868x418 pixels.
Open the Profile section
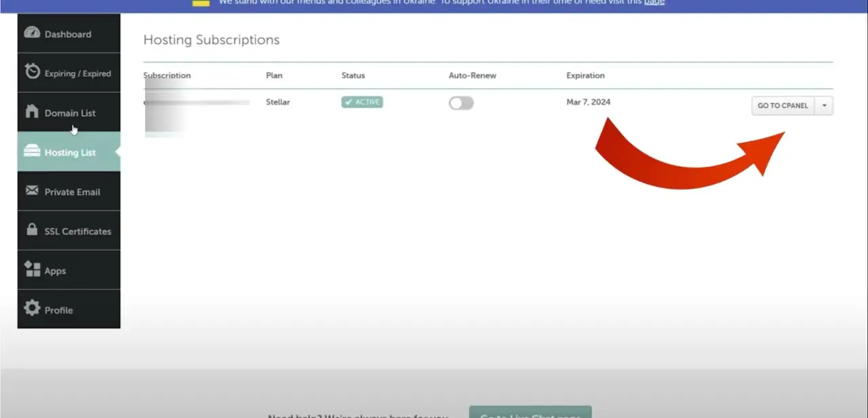68,309
